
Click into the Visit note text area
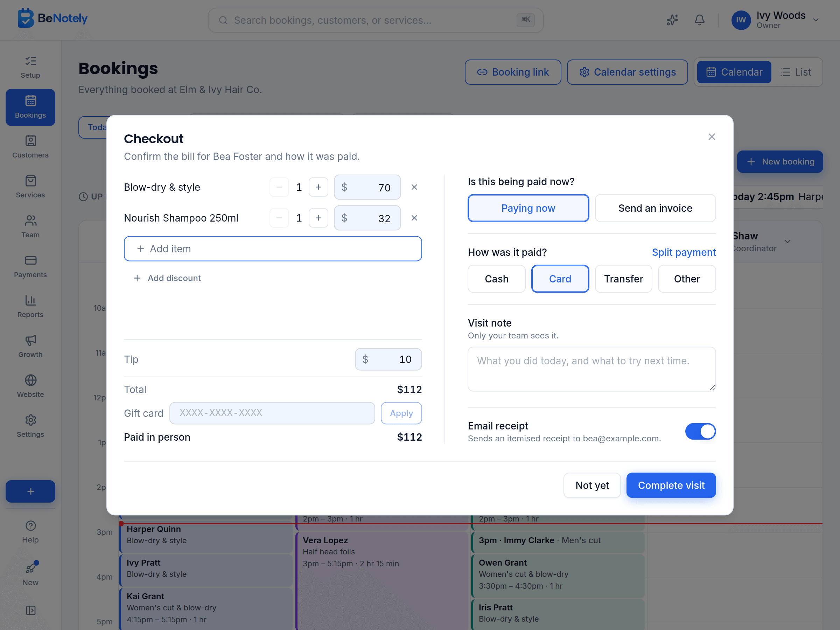click(591, 369)
